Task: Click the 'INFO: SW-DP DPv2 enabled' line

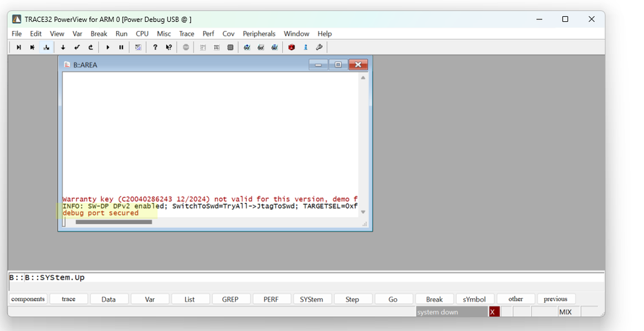Action: click(210, 206)
